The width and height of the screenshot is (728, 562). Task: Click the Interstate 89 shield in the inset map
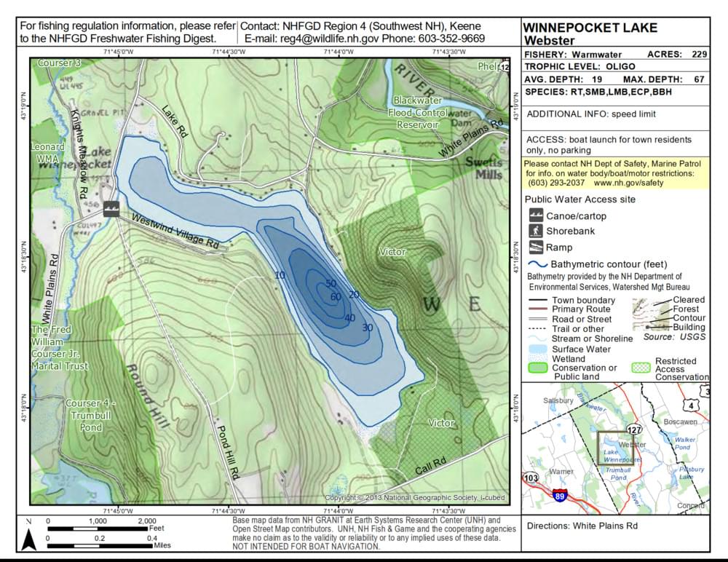click(559, 495)
